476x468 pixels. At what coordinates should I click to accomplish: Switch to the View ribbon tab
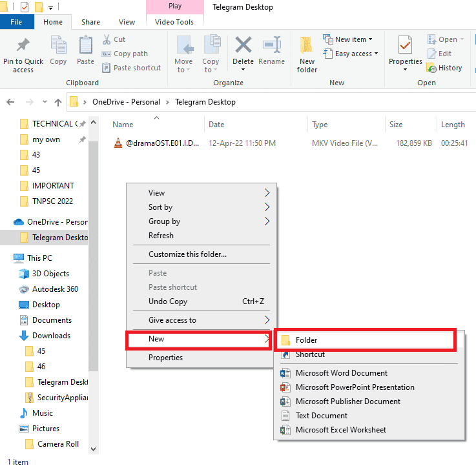(x=127, y=22)
